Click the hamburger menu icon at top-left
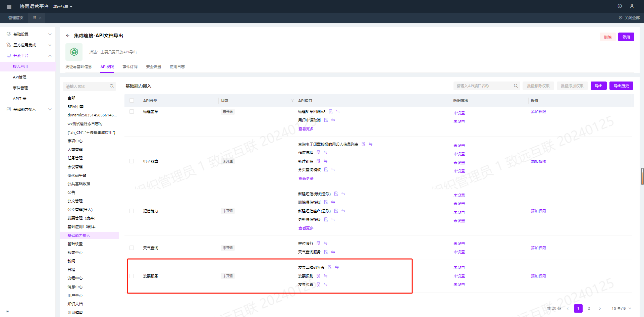 tap(9, 7)
